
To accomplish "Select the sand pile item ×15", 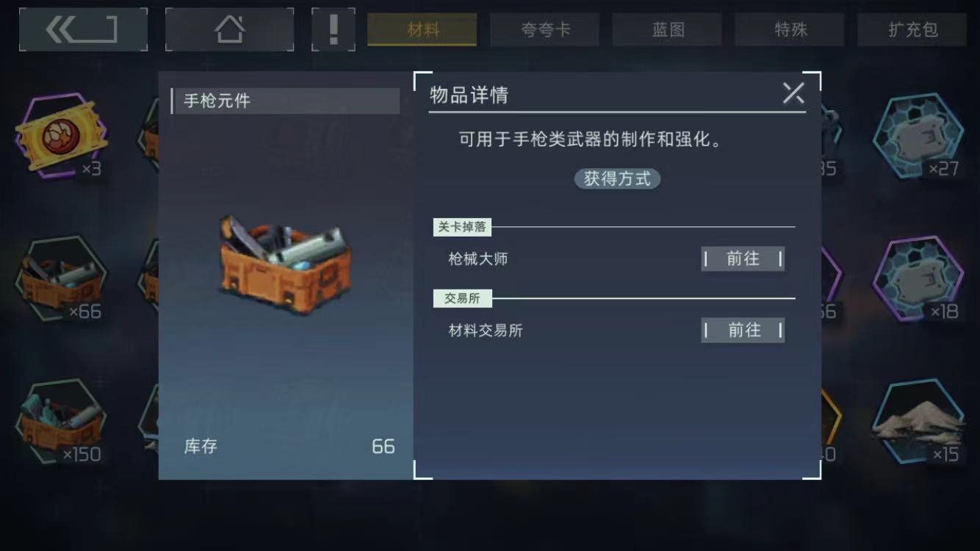I will click(x=918, y=422).
